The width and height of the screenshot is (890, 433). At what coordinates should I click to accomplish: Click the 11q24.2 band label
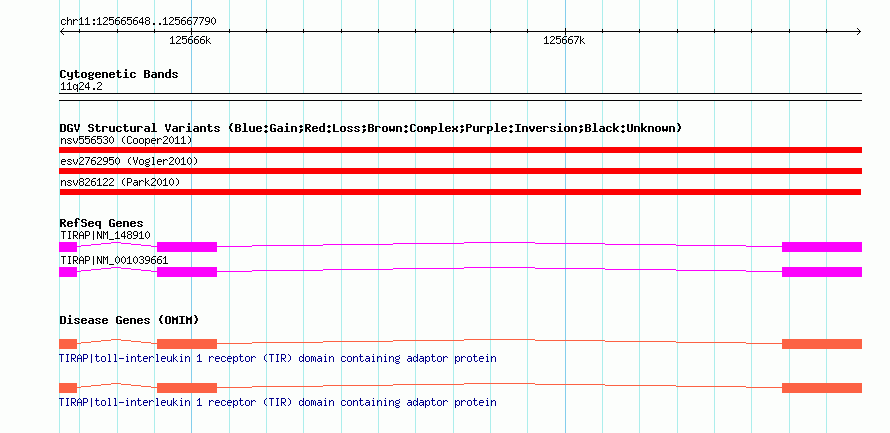pos(81,87)
